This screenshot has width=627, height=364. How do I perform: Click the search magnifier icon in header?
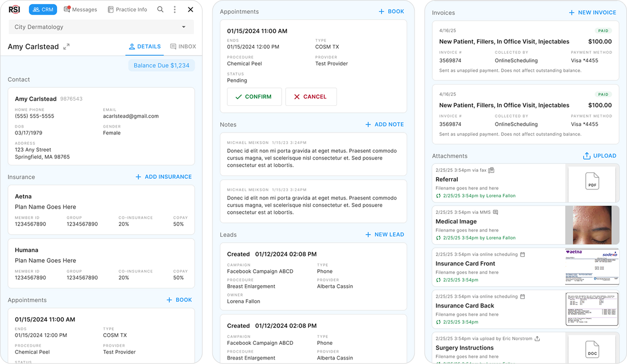tap(160, 10)
